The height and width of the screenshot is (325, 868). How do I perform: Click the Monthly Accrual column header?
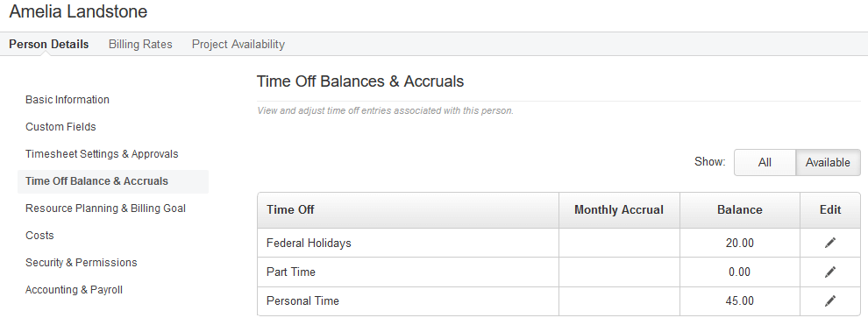619,210
